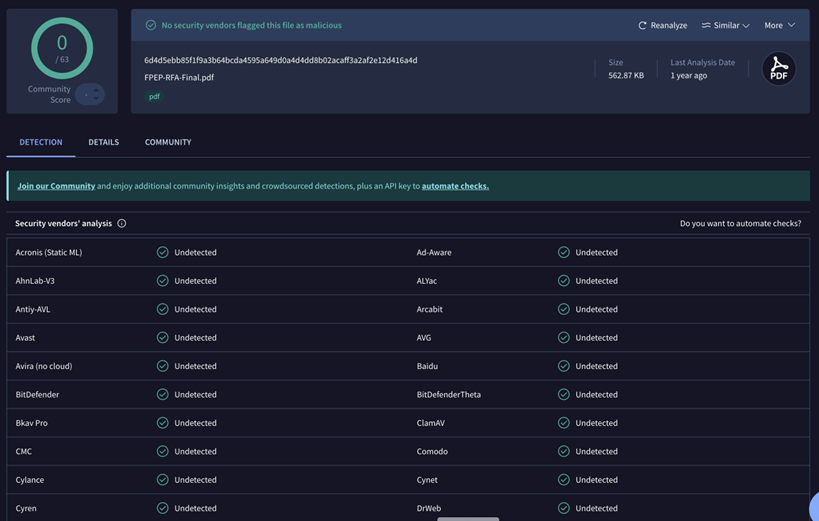Click the Undetected check icon for BitDefender

pos(162,395)
